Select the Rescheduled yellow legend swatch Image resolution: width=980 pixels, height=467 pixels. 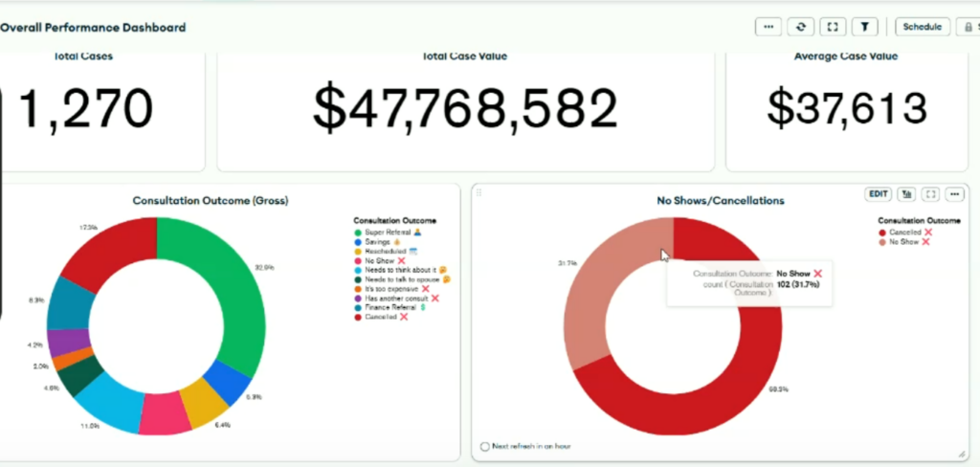coord(358,251)
